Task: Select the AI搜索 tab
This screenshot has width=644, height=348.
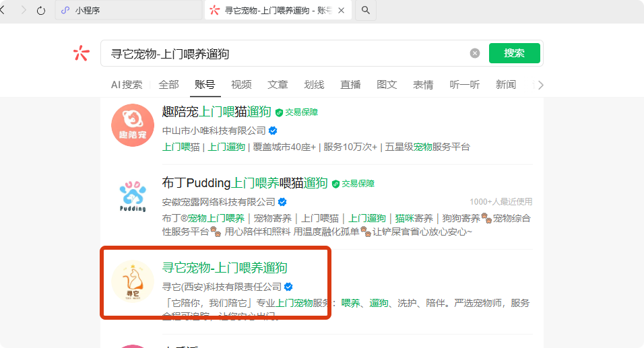Action: (x=127, y=85)
